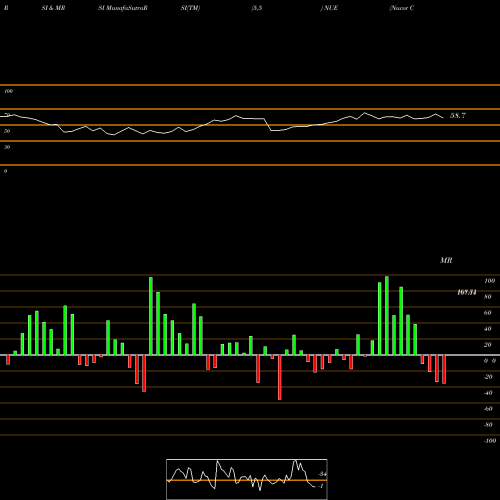Click the RSI value label 58.7
The width and height of the screenshot is (500, 500).
[458, 116]
